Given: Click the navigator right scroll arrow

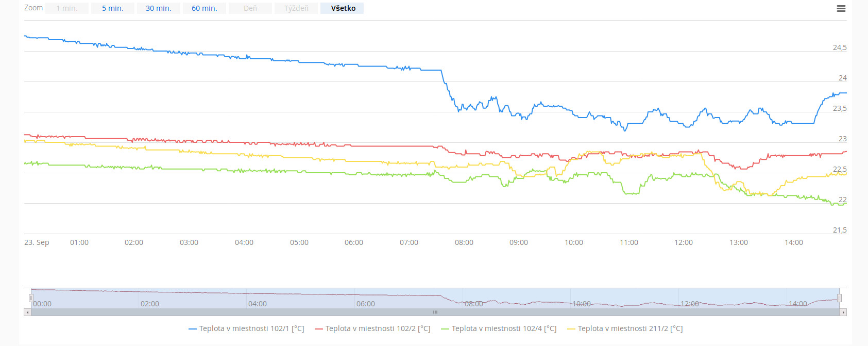Looking at the screenshot, I should tap(843, 312).
